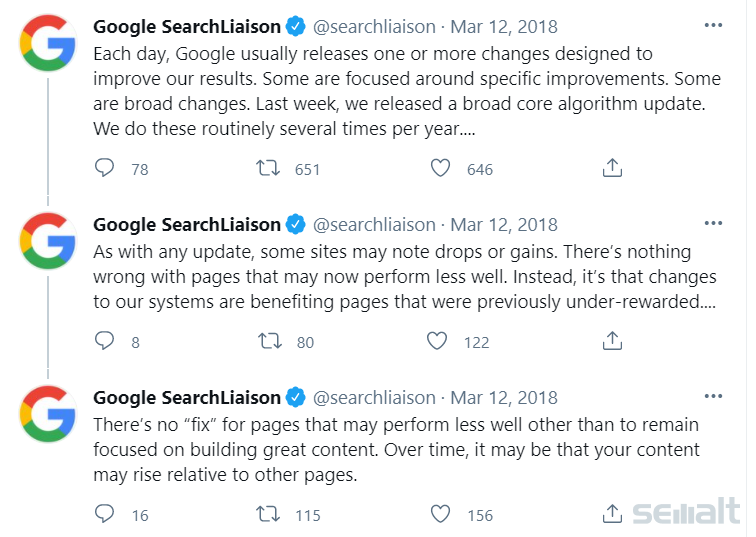The width and height of the screenshot is (756, 537).
Task: Reply to the third tweet with 16 comments
Action: 104,514
